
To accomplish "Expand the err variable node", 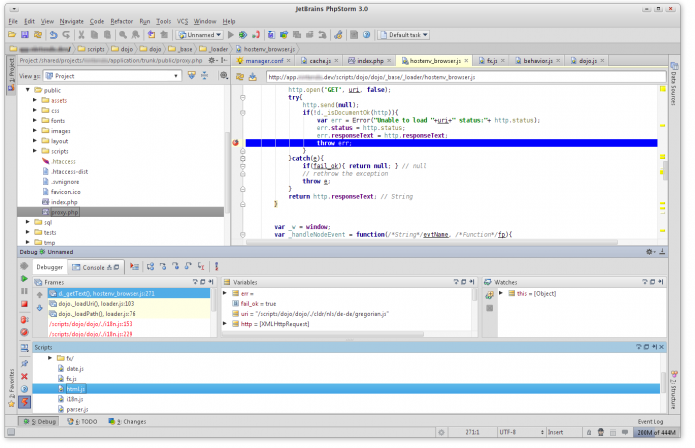I will (x=225, y=293).
